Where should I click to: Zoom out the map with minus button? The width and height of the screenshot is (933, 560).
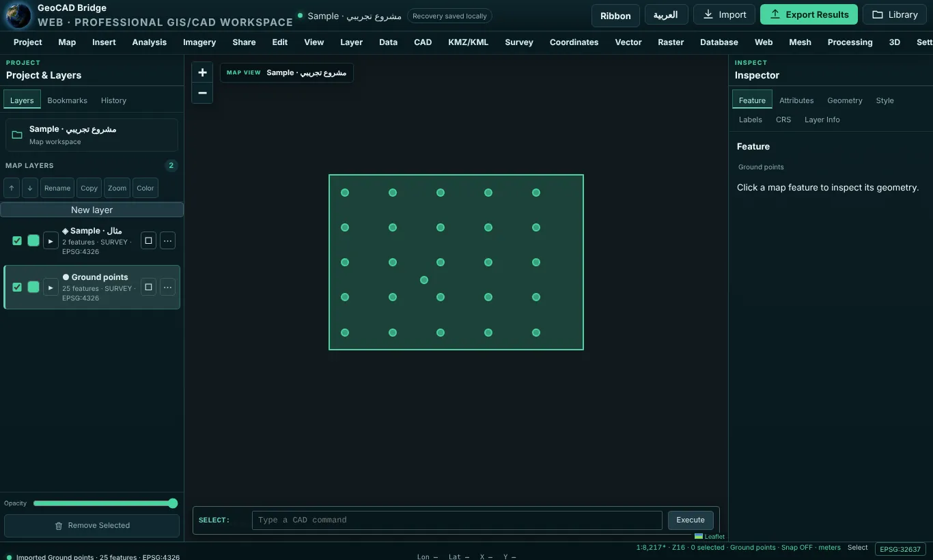(202, 93)
